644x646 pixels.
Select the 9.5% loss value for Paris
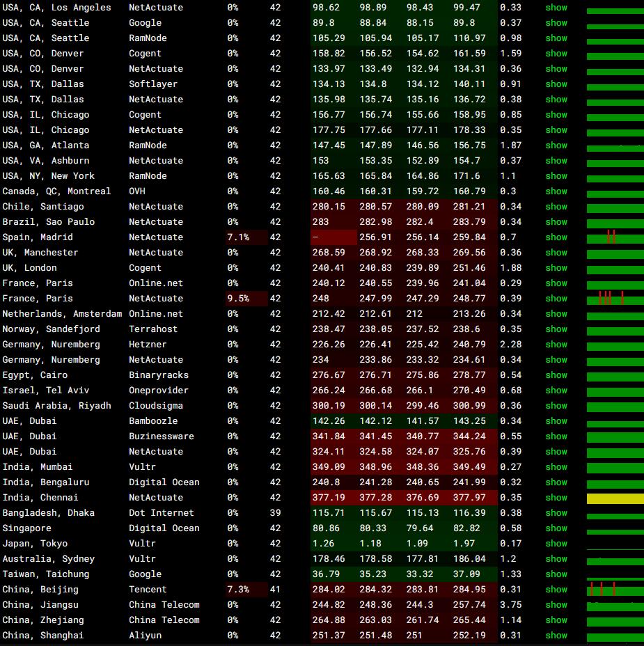pos(238,298)
